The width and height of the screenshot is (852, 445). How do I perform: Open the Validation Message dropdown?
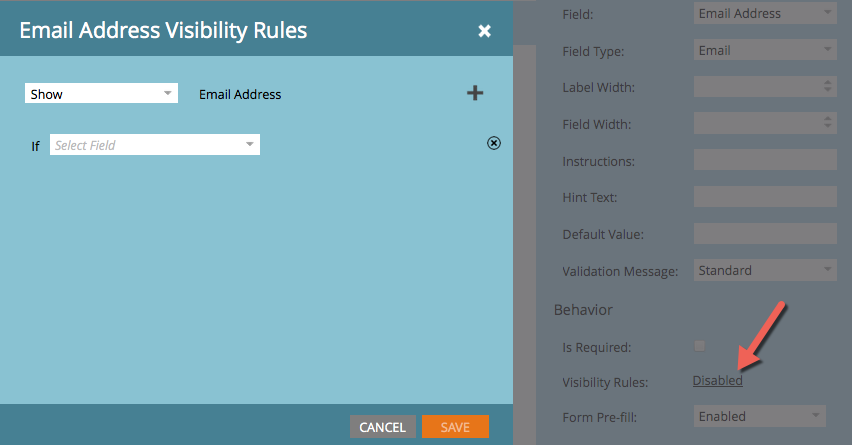[764, 270]
